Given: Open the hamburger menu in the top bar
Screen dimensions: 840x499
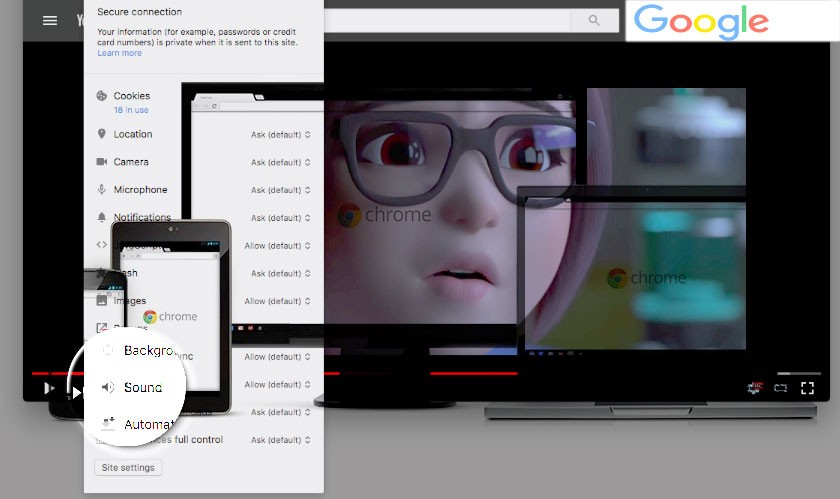Looking at the screenshot, I should click(x=50, y=20).
